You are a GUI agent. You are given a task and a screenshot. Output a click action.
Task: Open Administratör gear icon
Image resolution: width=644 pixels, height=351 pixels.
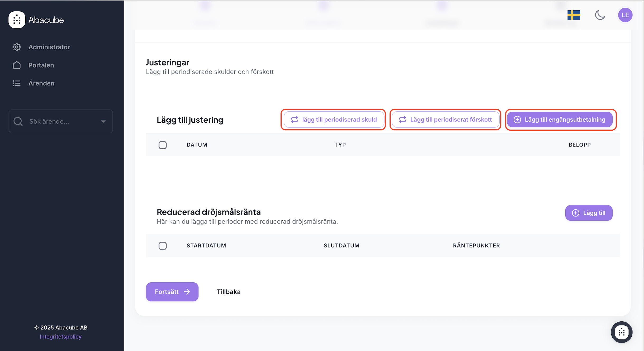[x=17, y=47]
